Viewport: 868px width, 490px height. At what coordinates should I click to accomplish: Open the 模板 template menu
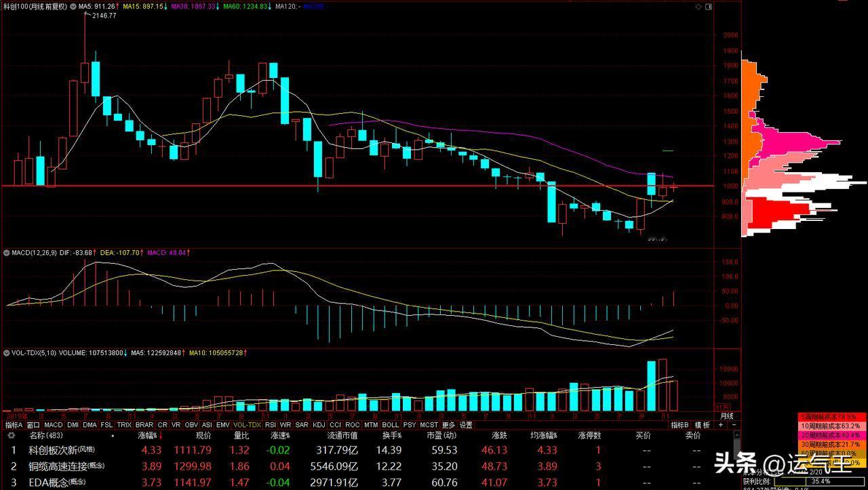(x=701, y=425)
